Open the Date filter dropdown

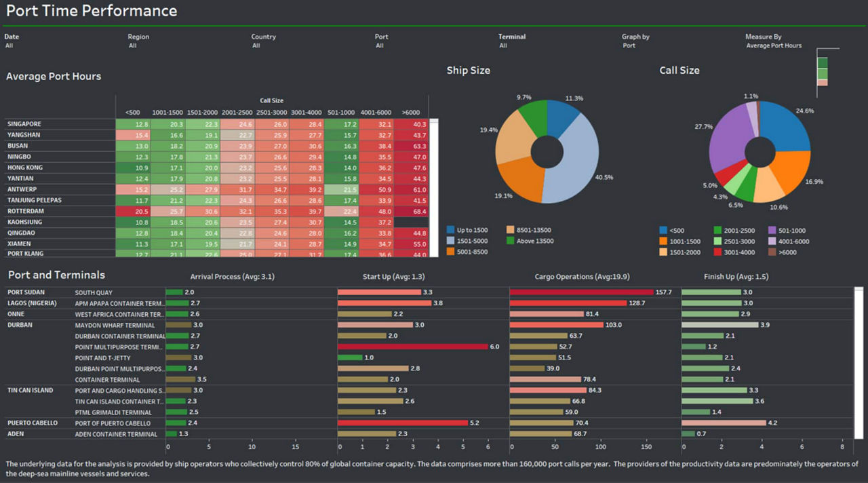point(9,45)
